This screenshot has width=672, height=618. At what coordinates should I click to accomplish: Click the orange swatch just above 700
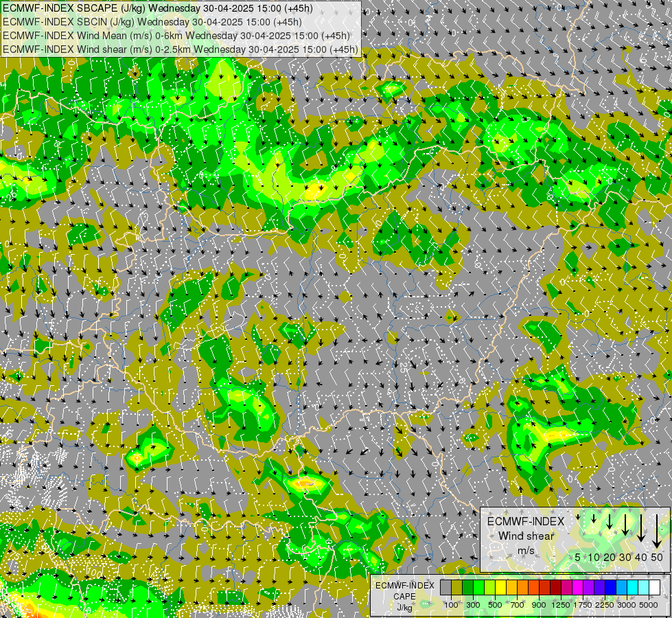[x=523, y=588]
